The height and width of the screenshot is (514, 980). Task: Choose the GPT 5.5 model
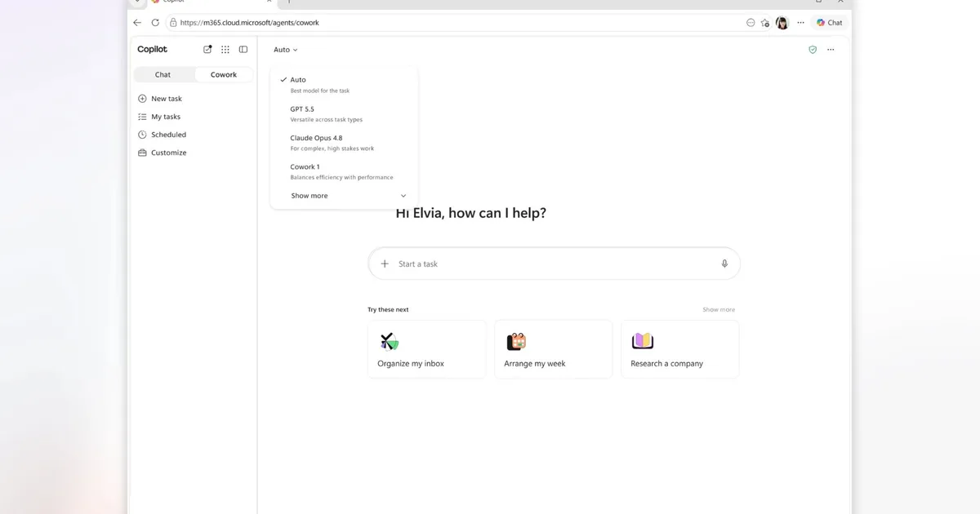pos(344,113)
